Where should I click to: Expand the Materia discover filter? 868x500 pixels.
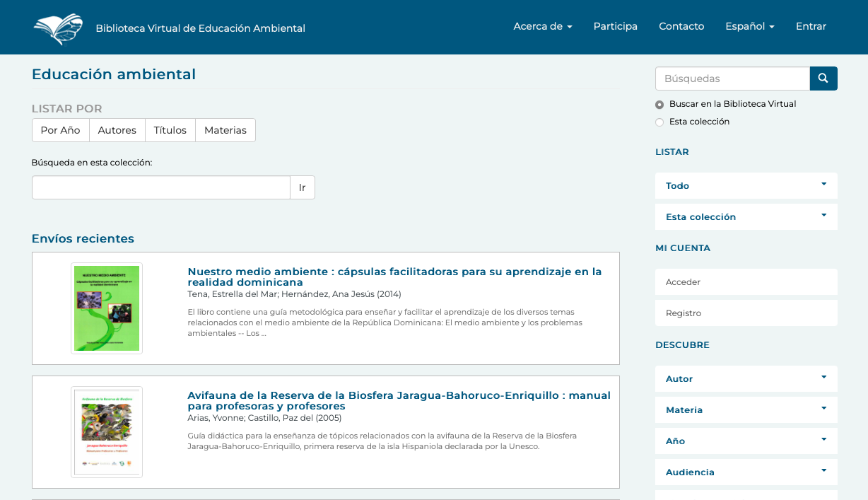[x=746, y=410]
